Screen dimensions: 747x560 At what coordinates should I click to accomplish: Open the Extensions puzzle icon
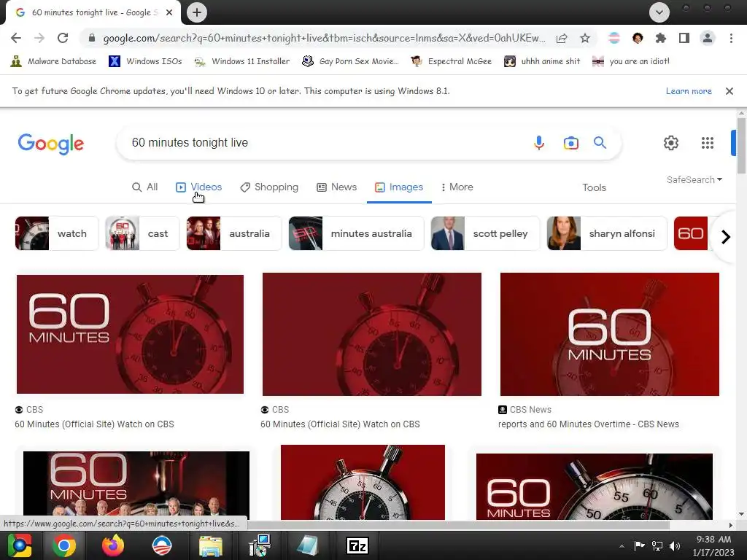660,38
